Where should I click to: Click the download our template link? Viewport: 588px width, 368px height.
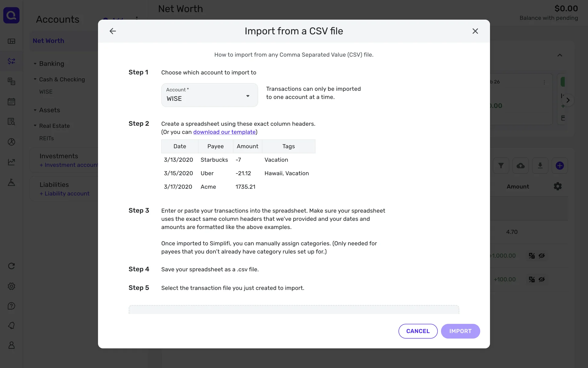click(224, 132)
